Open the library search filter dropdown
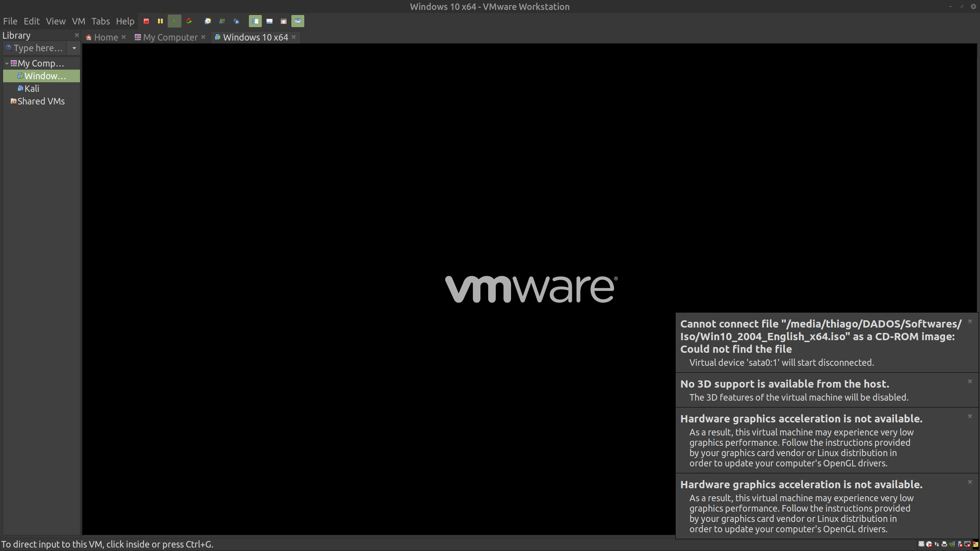 (x=74, y=48)
